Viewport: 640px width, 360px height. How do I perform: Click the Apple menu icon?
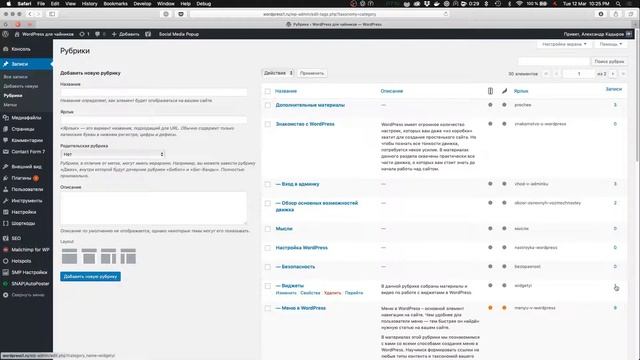9,4
